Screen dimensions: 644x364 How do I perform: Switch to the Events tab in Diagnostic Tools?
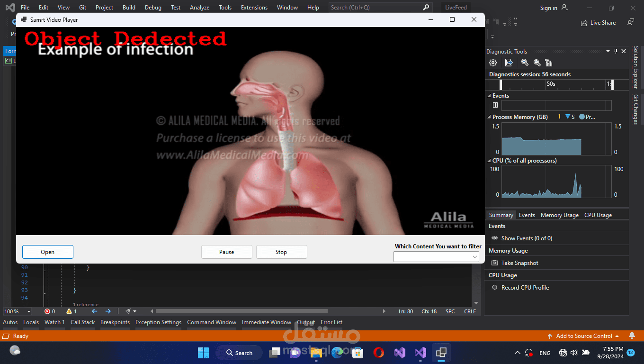[527, 215]
